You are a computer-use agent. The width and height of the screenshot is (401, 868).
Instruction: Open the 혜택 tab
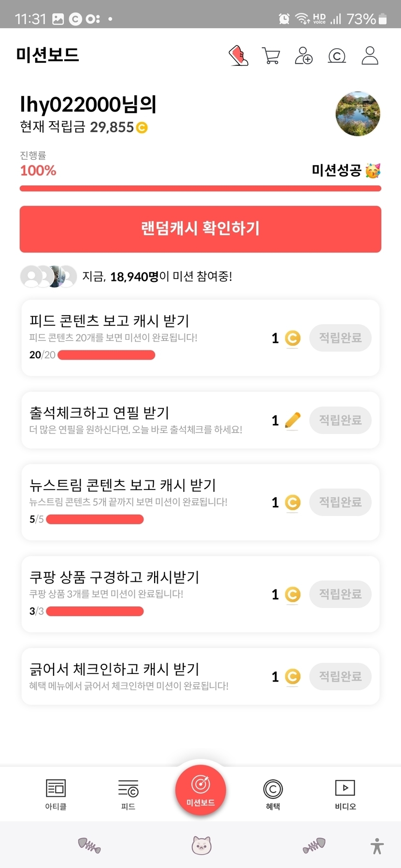pyautogui.click(x=273, y=794)
